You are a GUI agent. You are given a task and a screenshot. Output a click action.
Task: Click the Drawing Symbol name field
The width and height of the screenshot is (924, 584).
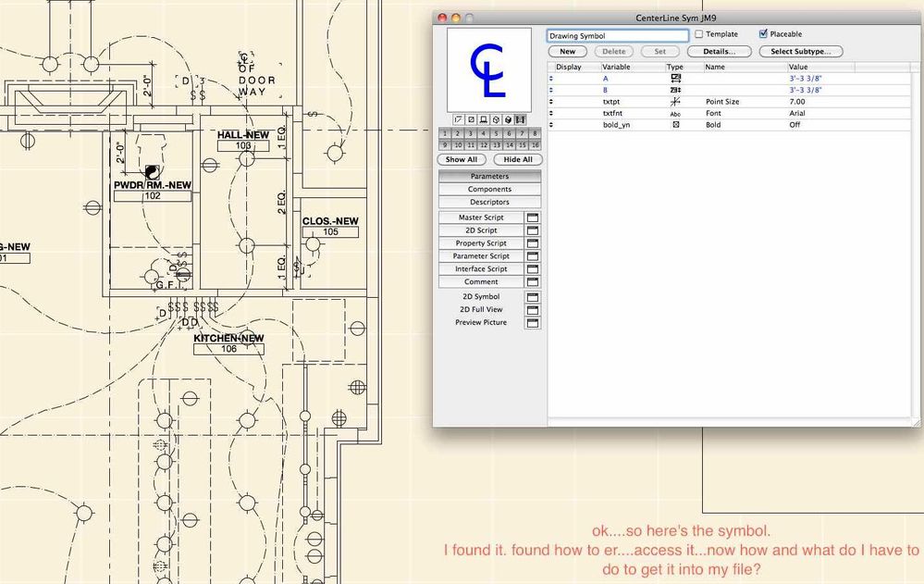click(616, 34)
